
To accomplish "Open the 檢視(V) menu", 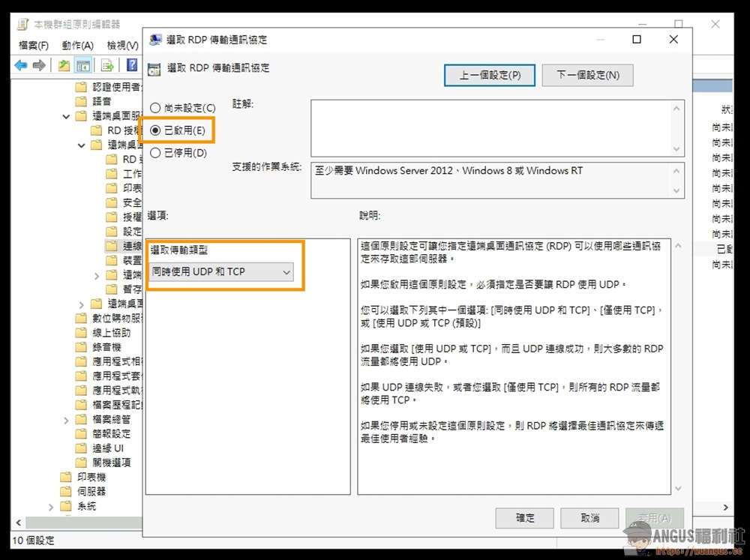I will 122,46.
